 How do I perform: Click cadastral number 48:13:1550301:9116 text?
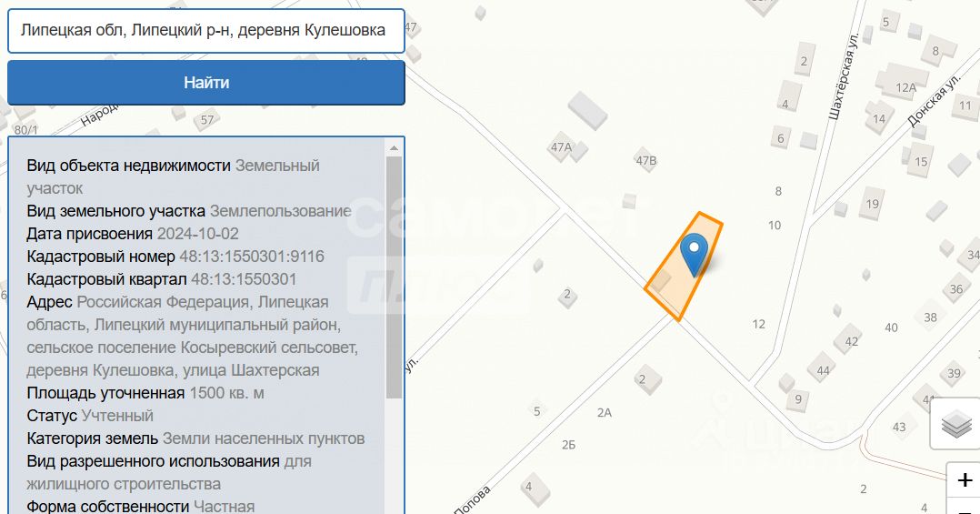tap(252, 257)
